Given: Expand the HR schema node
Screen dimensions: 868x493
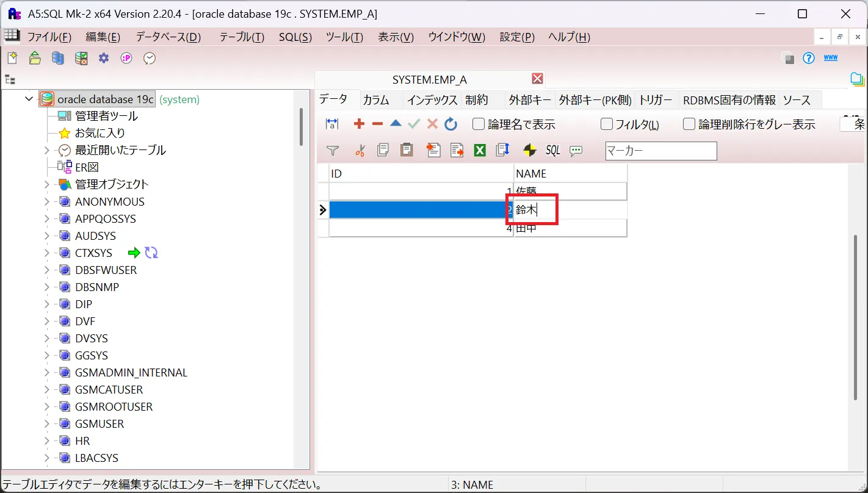Looking at the screenshot, I should [46, 441].
